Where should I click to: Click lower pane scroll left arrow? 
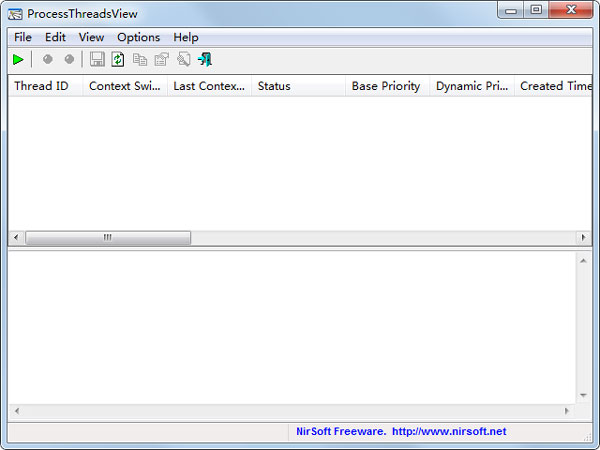pyautogui.click(x=17, y=411)
